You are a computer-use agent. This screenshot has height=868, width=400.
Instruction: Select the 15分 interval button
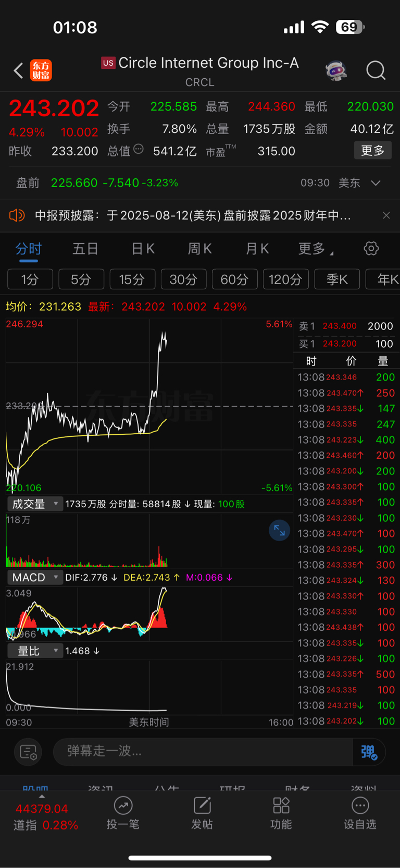(132, 279)
